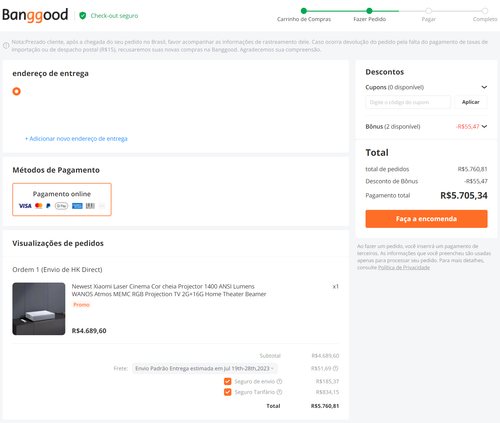Click the help icon beside Seguro Tarifário
This screenshot has width=500, height=423.
(279, 392)
